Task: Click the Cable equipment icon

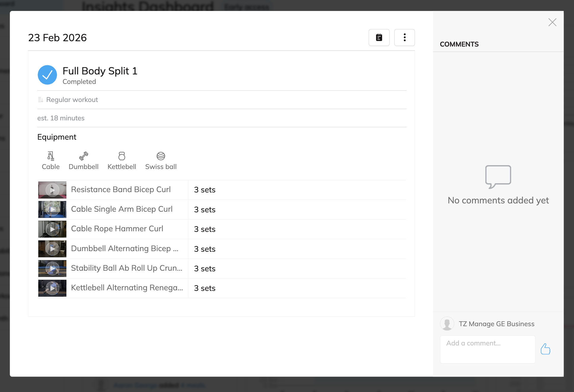Action: click(x=51, y=156)
